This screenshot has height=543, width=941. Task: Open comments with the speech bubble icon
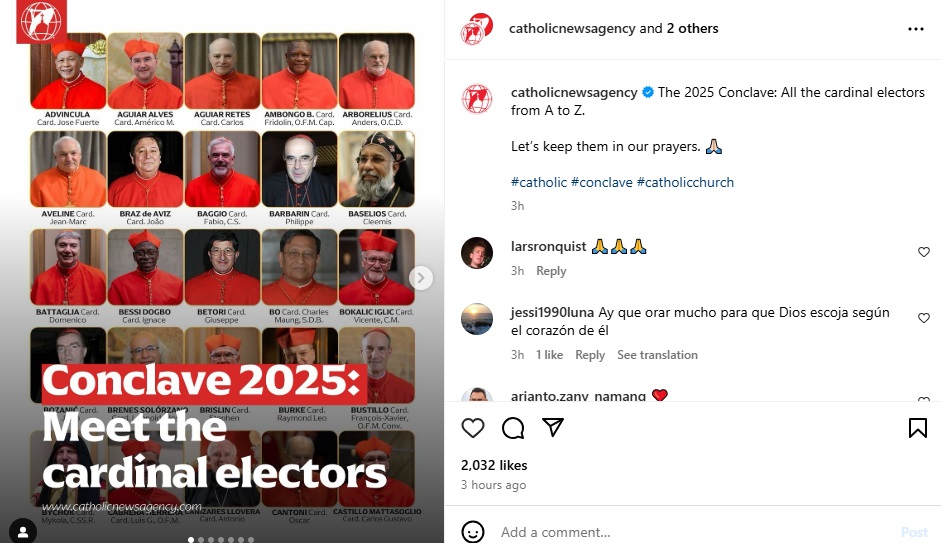click(513, 428)
